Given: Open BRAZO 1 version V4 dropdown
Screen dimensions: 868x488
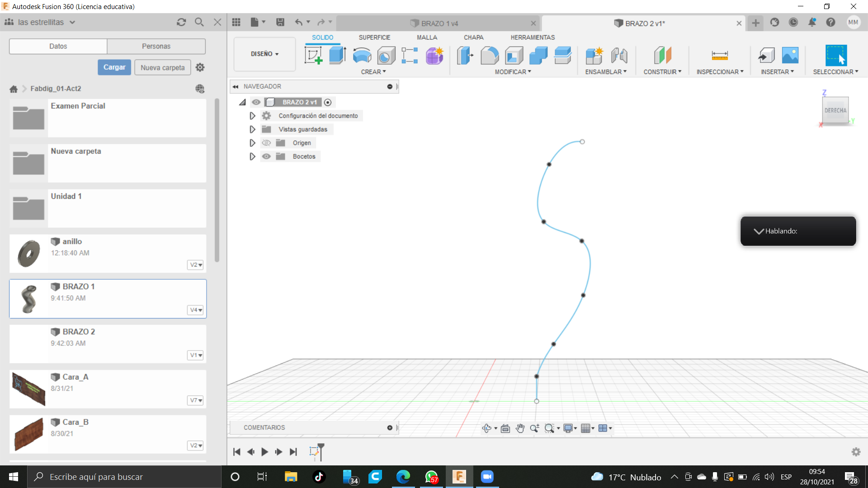Looking at the screenshot, I should click(196, 310).
